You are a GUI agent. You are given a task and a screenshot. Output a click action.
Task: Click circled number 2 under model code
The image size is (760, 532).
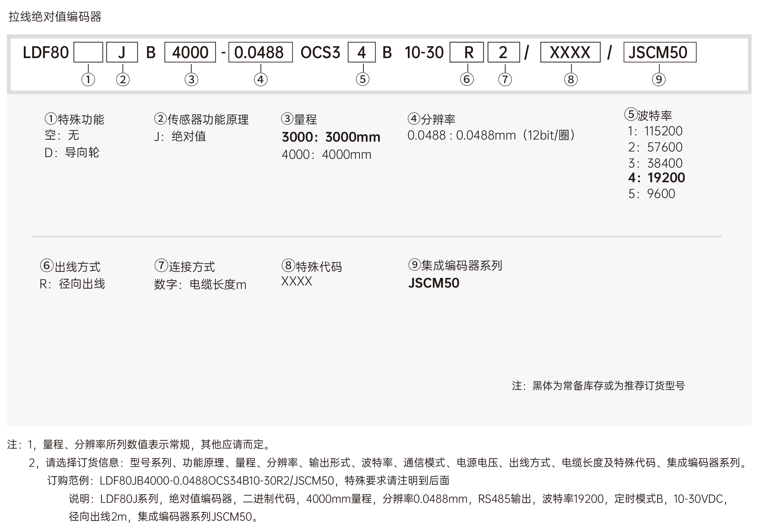click(x=123, y=79)
